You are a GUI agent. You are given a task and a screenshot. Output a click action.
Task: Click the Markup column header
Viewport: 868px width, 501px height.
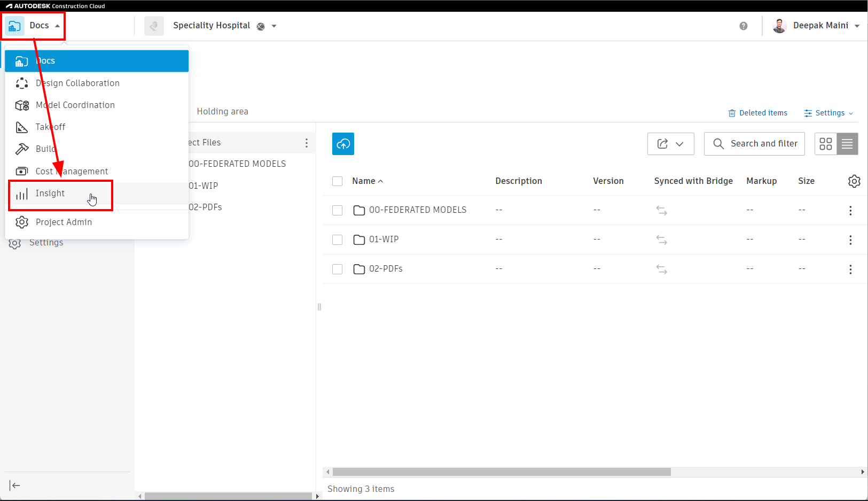coord(762,181)
